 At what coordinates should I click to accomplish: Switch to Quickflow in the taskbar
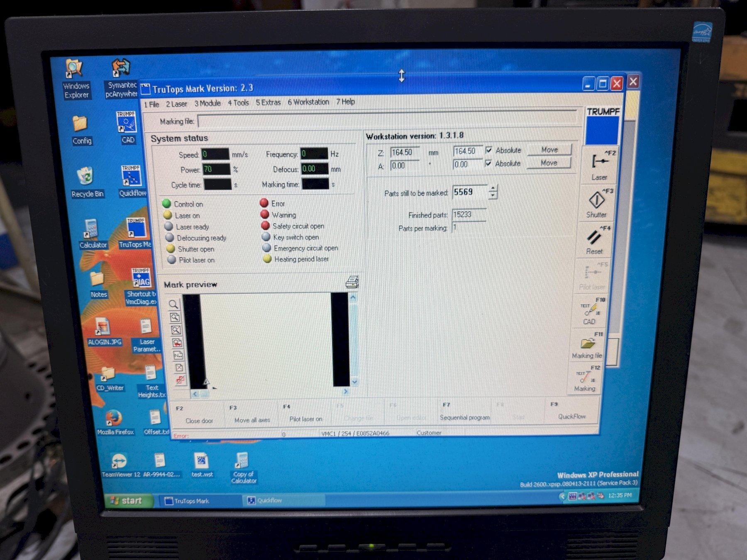[x=283, y=500]
